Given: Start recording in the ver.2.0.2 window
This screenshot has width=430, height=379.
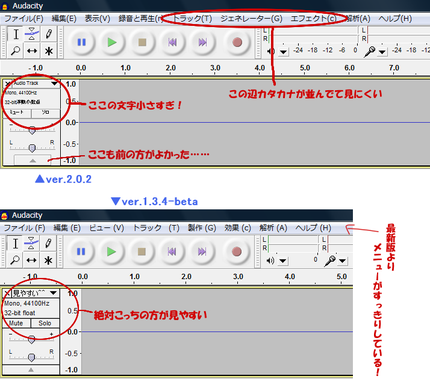Looking at the screenshot, I should point(237,42).
